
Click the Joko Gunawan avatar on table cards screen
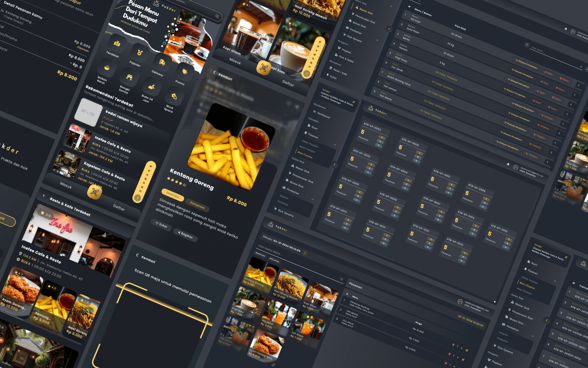(516, 167)
